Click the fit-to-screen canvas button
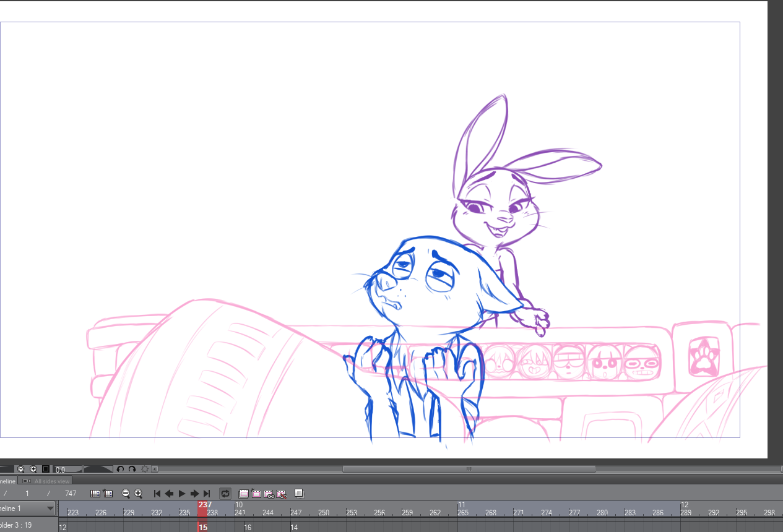This screenshot has width=783, height=532. [x=46, y=470]
